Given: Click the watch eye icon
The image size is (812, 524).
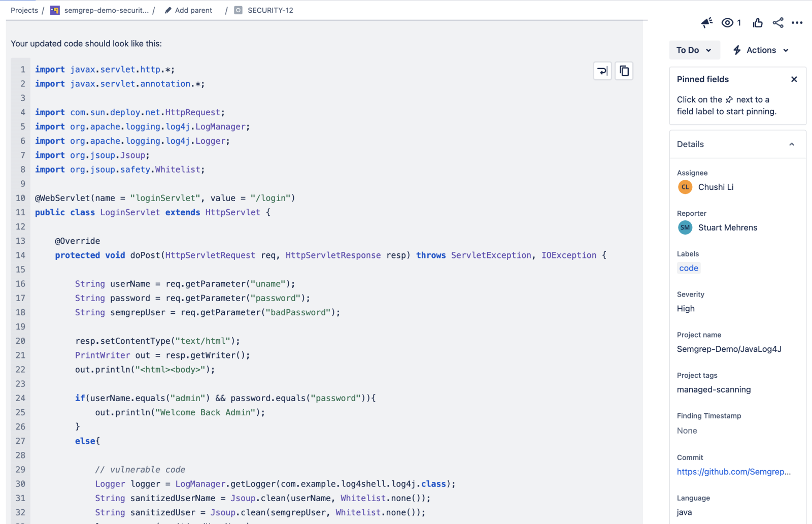Looking at the screenshot, I should pyautogui.click(x=727, y=22).
